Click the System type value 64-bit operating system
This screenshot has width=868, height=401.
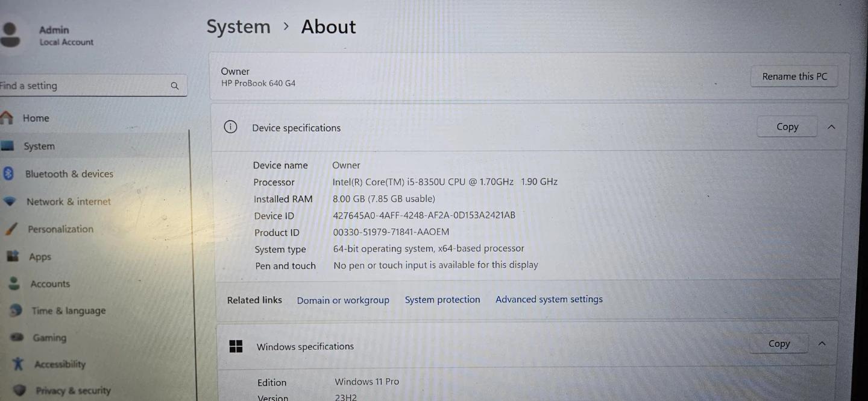coord(429,248)
